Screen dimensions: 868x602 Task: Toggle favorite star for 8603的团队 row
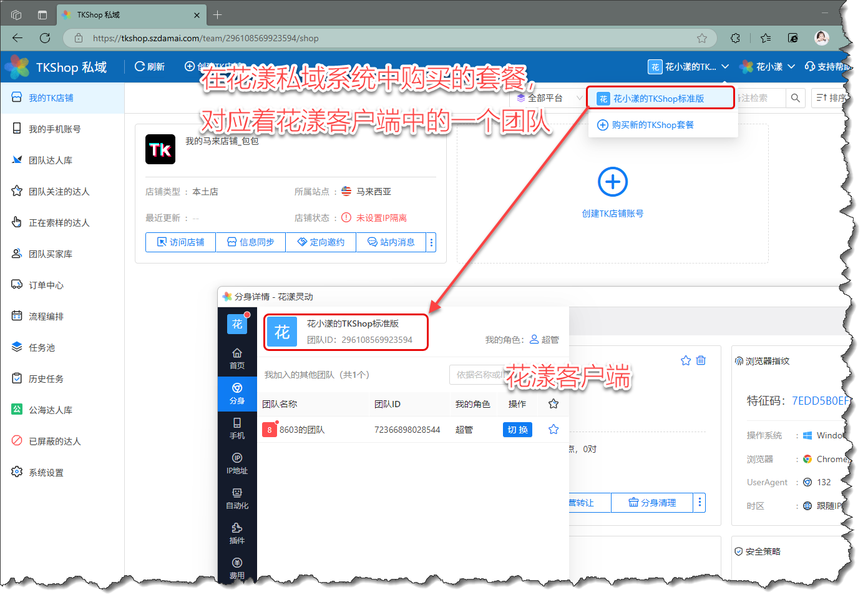point(553,430)
